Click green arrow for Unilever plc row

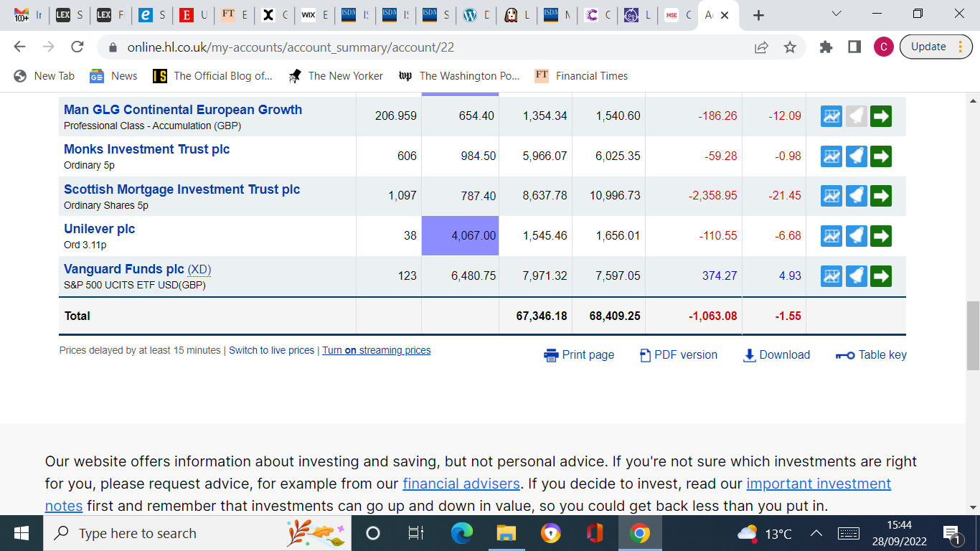pos(881,235)
